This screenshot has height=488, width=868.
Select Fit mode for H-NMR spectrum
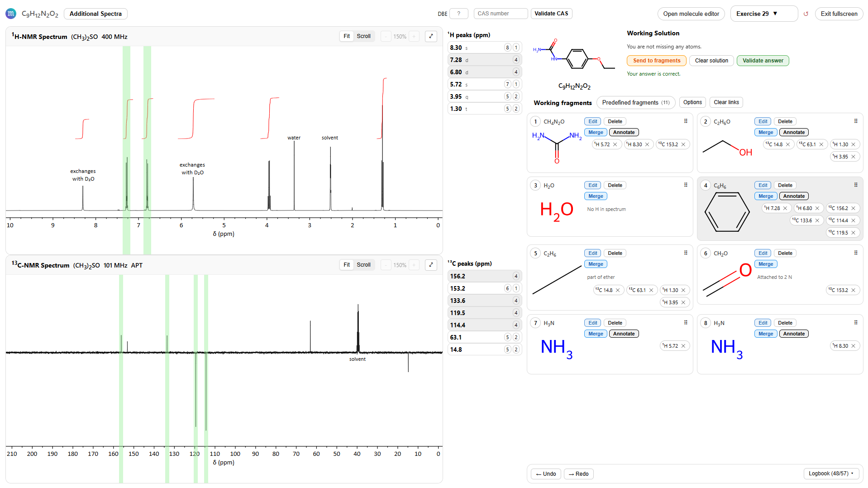[x=347, y=36]
